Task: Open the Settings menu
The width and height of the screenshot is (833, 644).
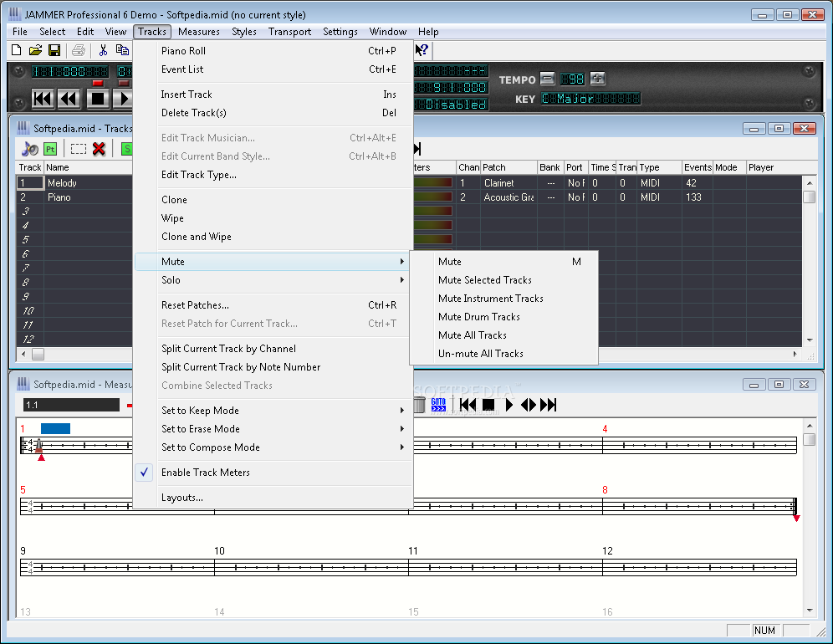Action: coord(340,32)
